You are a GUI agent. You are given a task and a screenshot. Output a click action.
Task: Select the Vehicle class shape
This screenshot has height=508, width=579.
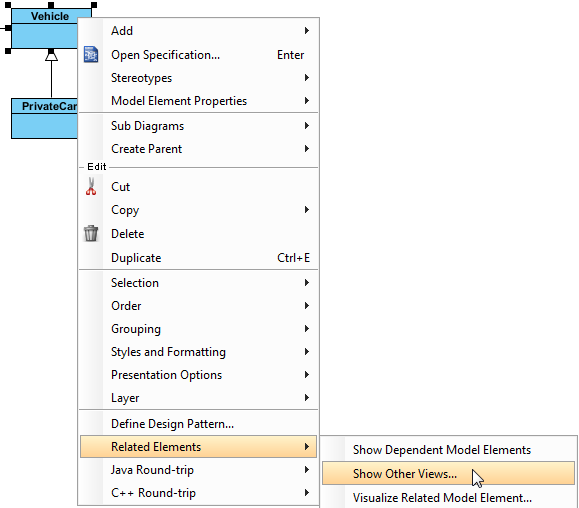(44, 28)
